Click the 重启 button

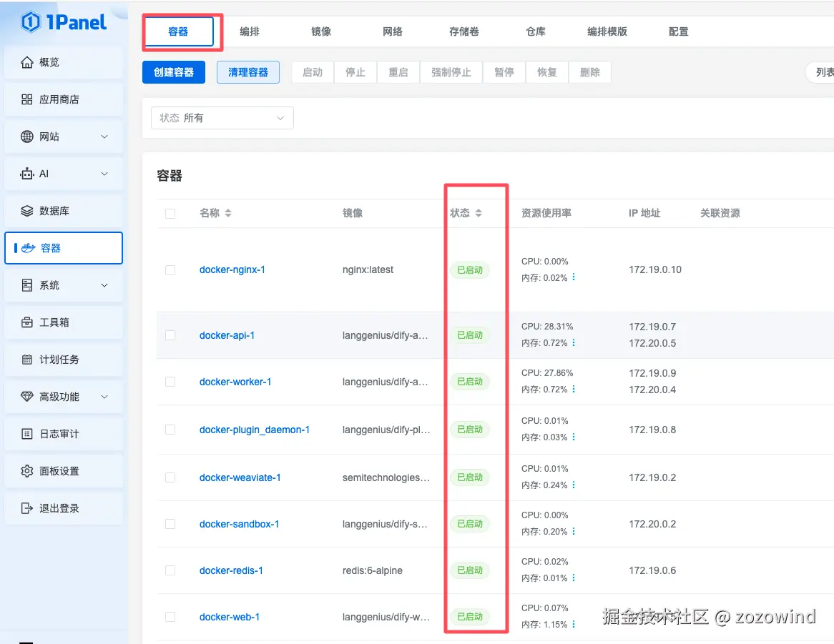pos(398,72)
